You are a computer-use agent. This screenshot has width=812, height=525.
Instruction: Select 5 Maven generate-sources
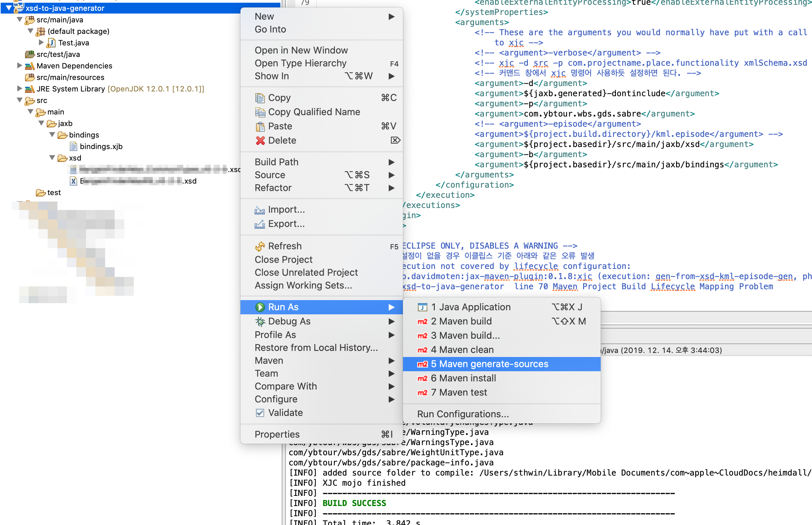click(489, 364)
